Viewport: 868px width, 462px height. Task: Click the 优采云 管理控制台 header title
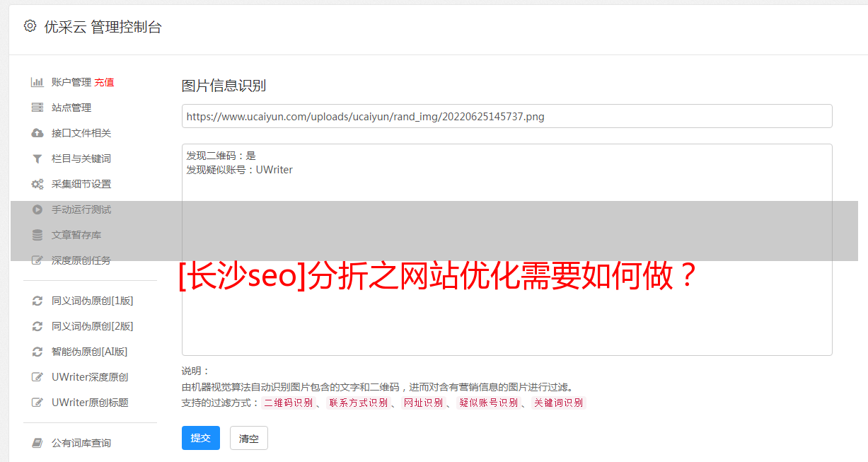point(103,27)
